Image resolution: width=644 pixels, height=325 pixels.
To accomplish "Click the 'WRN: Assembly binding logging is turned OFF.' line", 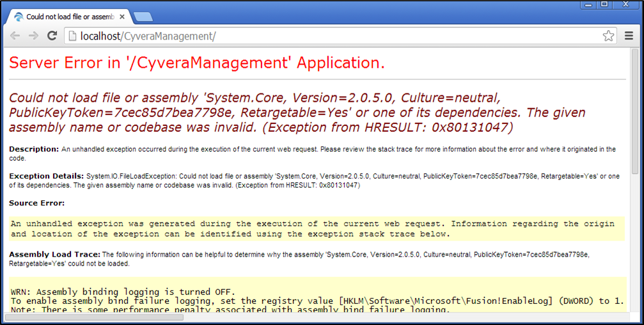I will point(123,292).
